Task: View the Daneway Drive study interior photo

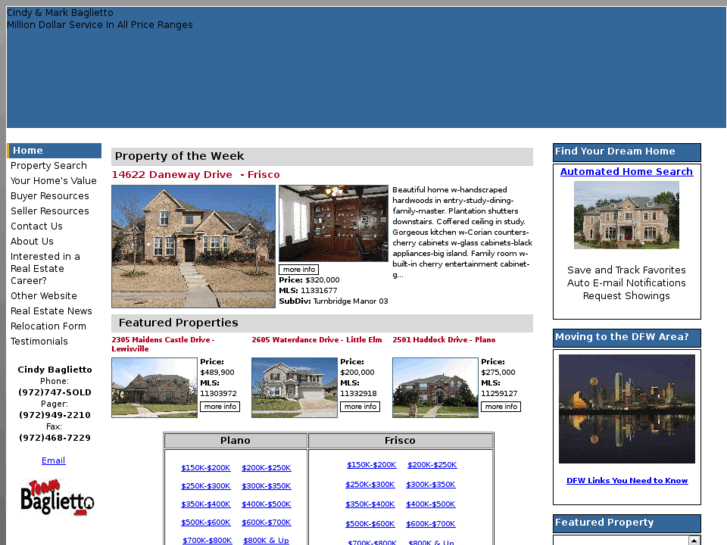Action: (333, 223)
